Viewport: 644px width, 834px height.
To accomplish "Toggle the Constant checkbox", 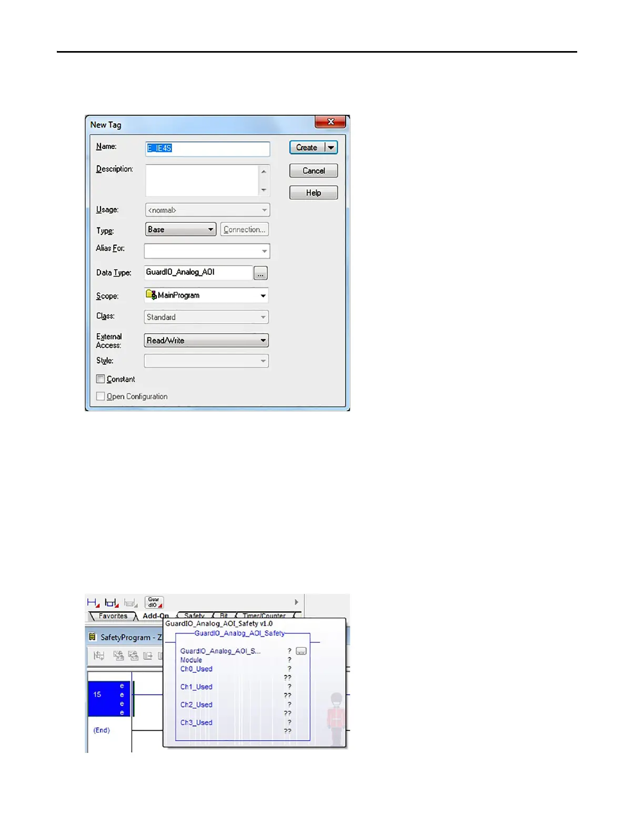I will [100, 379].
